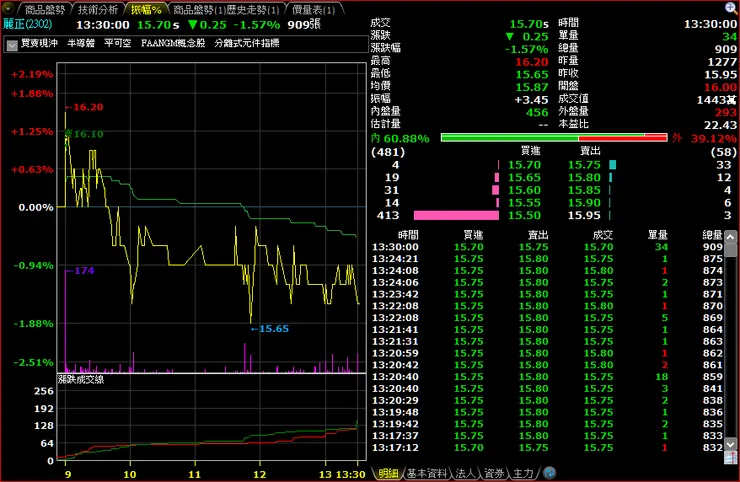Click ask price 15.95 in order book
The height and width of the screenshot is (482, 740).
[584, 216]
